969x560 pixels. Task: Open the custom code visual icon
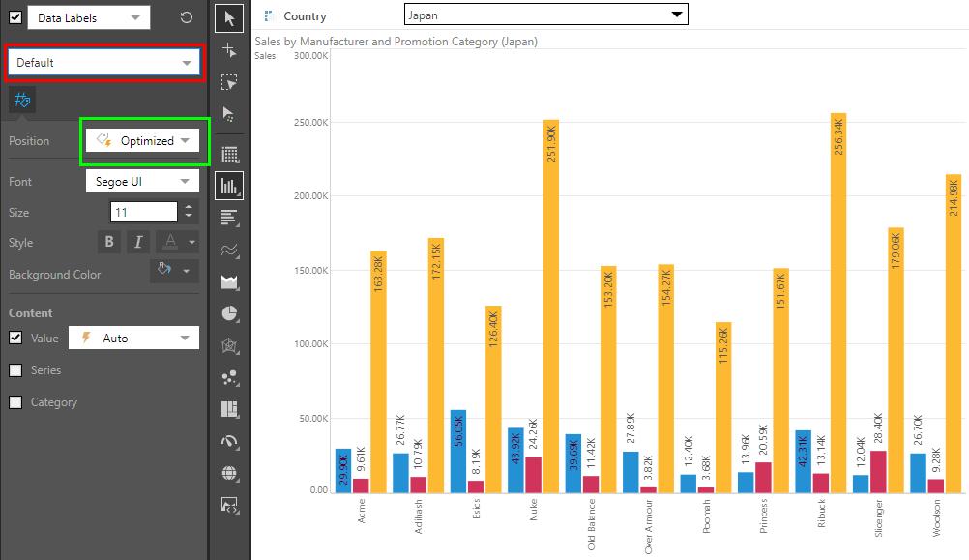[x=229, y=506]
